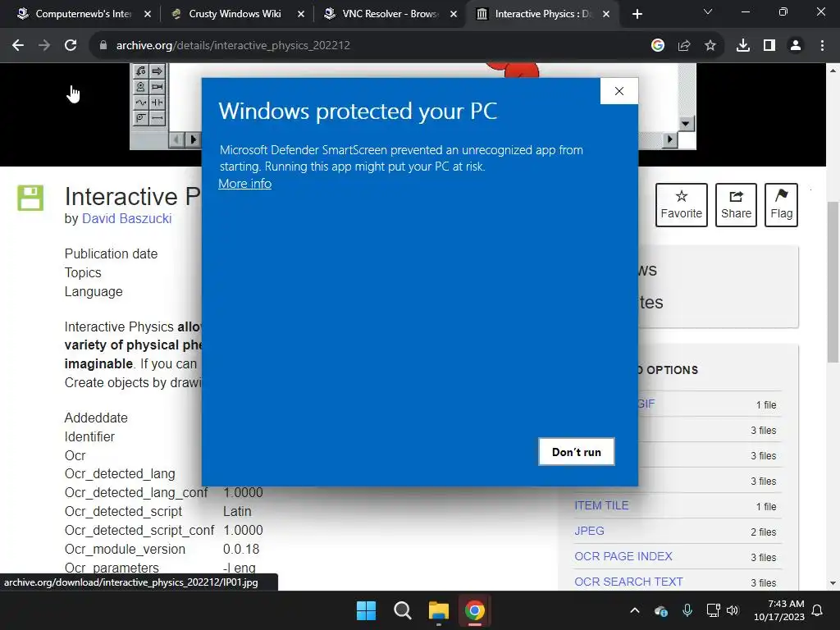Open the OCR PAGE INDEX download link
Viewport: 840px width, 630px height.
tap(623, 557)
